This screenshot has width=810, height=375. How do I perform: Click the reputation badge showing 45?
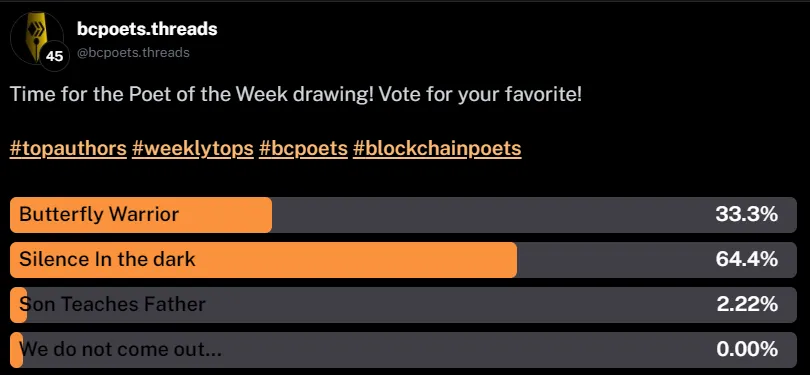coord(54,56)
